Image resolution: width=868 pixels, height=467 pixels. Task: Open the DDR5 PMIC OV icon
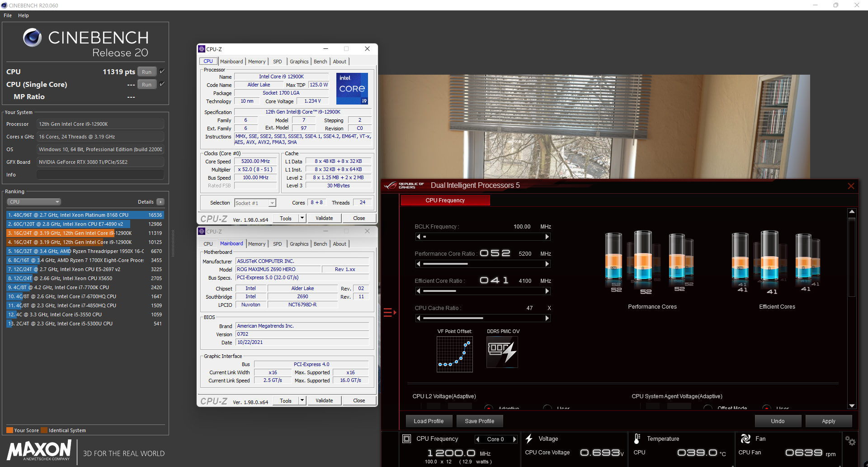tap(502, 352)
